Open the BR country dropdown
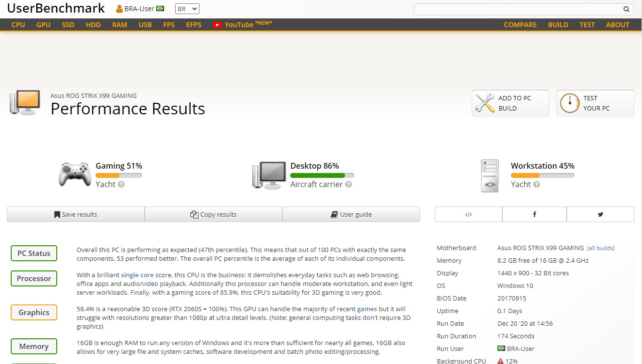642x364 pixels. [187, 9]
